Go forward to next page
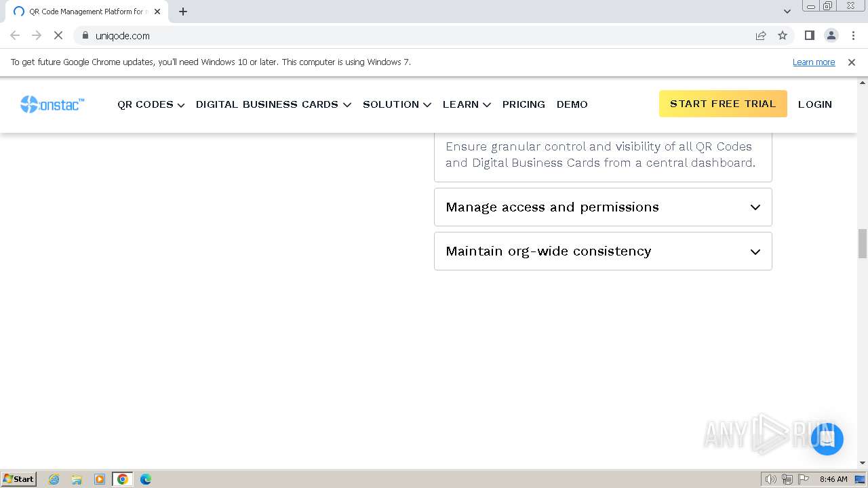The image size is (868, 488). pyautogui.click(x=37, y=35)
